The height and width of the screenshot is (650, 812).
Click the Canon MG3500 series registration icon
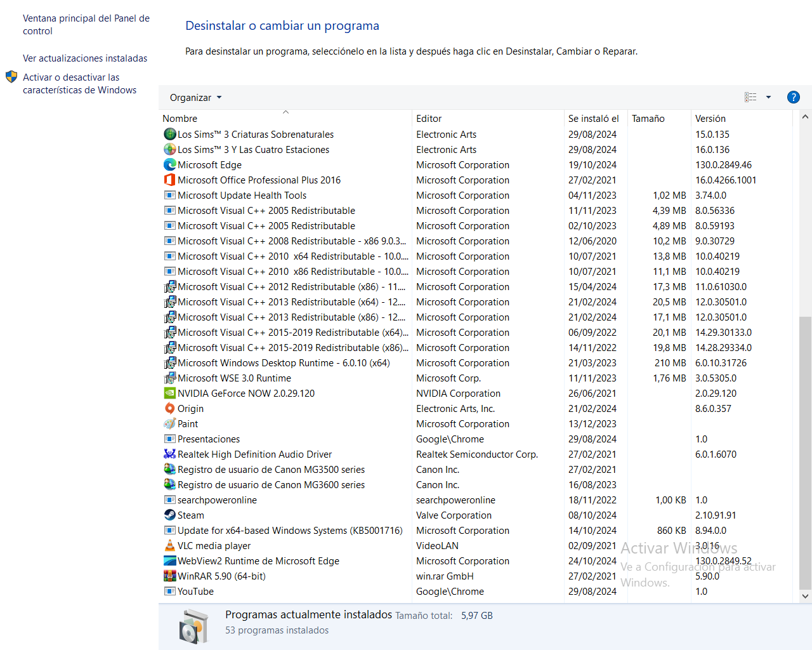pos(170,469)
